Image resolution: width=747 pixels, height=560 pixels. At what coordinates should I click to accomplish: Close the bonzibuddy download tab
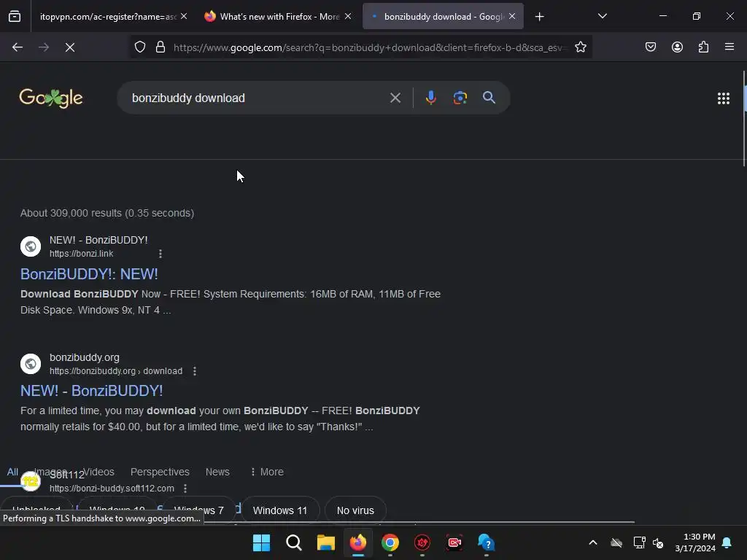(x=512, y=17)
